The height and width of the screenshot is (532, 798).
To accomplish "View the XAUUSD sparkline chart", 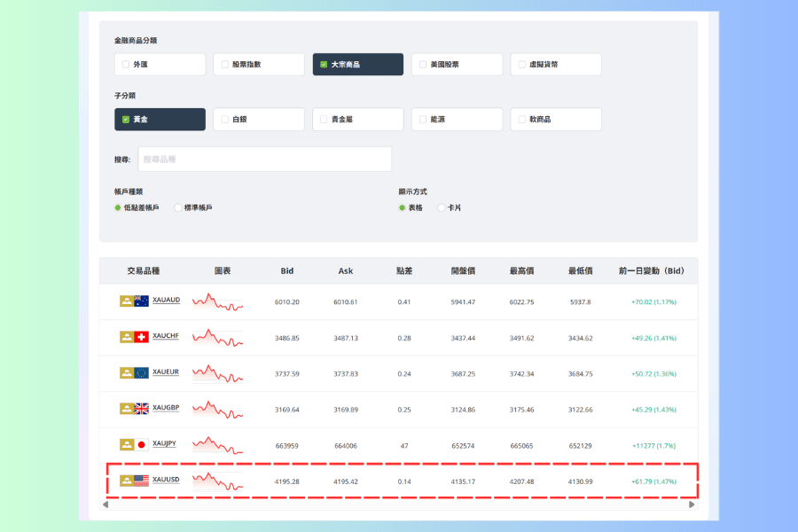I will pyautogui.click(x=218, y=481).
